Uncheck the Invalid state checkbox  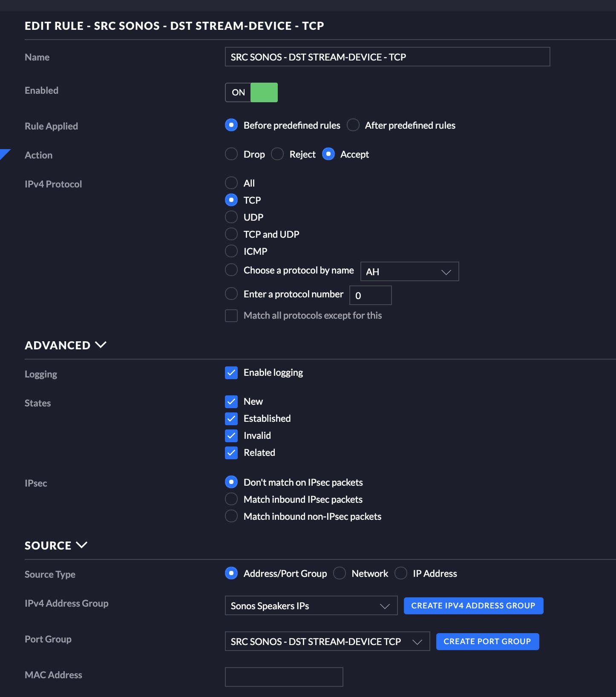231,435
